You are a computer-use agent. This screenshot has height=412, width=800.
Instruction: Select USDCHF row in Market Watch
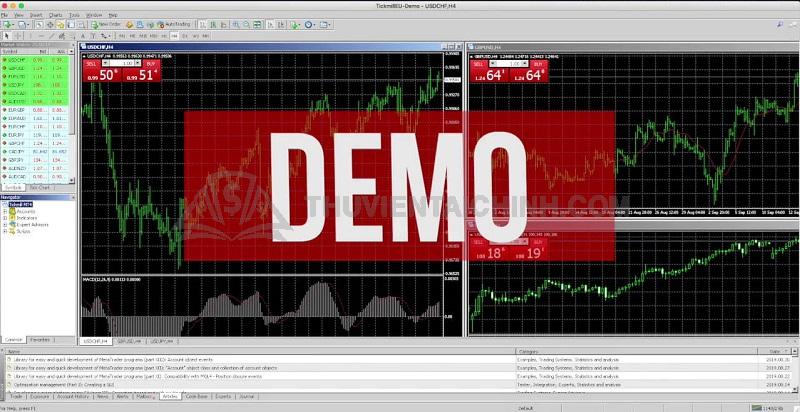pos(35,60)
